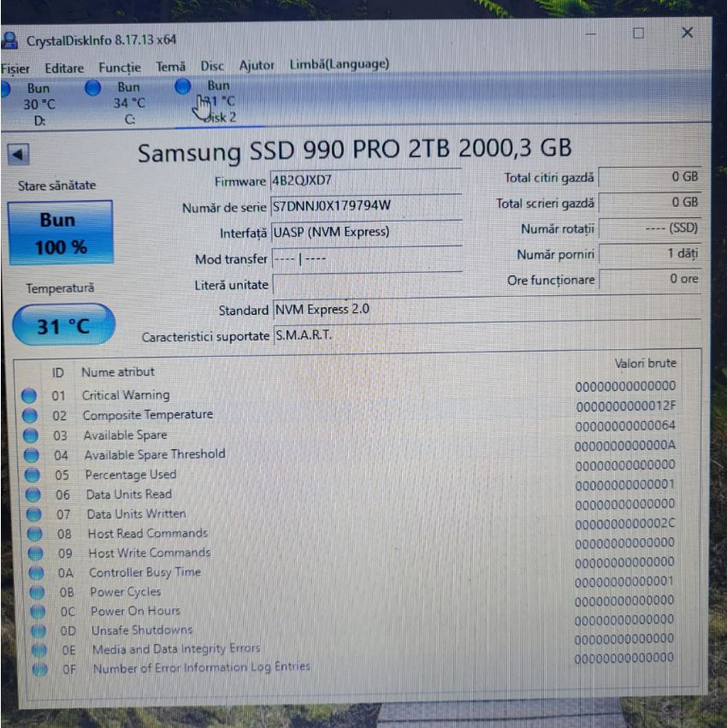Select the Power Cycles attribute name
Image resolution: width=727 pixels, height=728 pixels.
126,592
